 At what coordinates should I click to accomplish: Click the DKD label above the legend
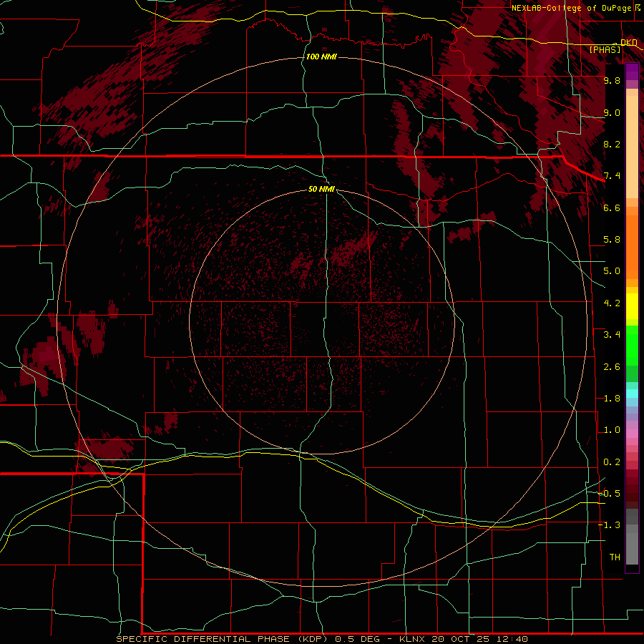pyautogui.click(x=628, y=42)
